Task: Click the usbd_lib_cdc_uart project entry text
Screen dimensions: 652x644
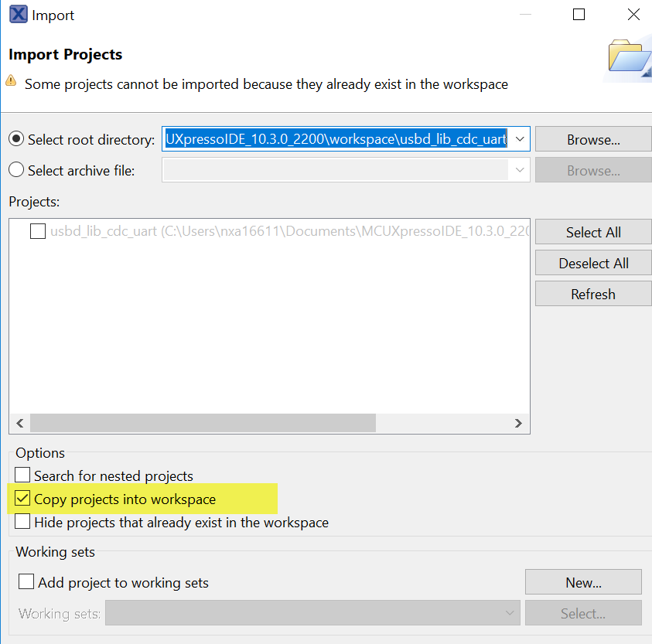Action: (289, 230)
